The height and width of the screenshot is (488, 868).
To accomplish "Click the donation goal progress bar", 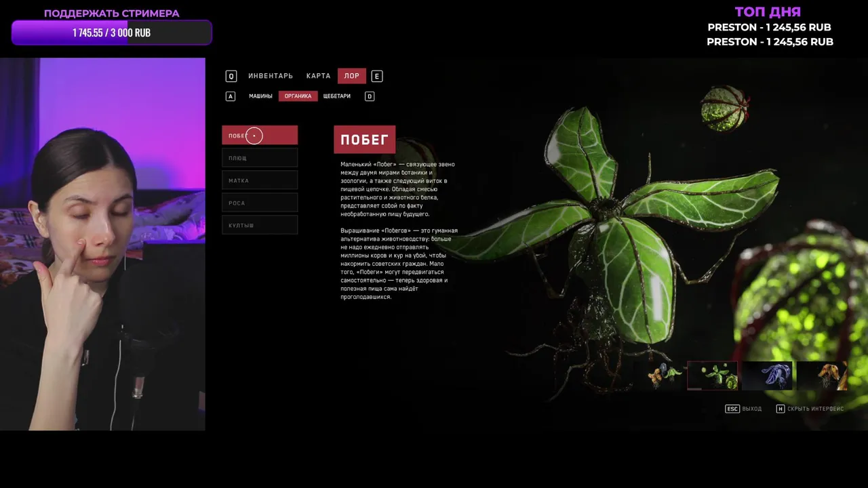I will [x=112, y=33].
